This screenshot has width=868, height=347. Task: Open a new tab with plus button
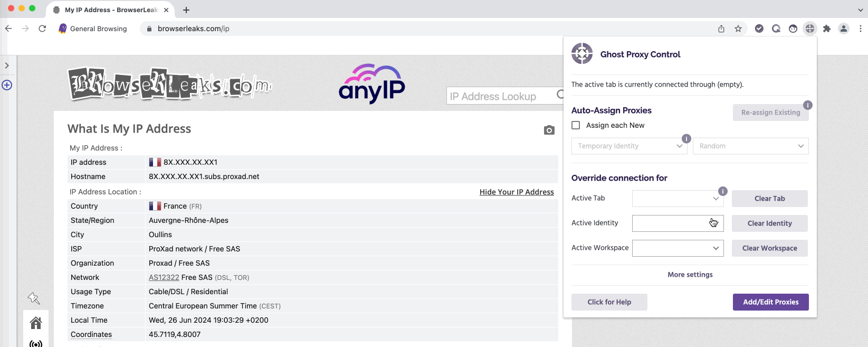pos(186,10)
